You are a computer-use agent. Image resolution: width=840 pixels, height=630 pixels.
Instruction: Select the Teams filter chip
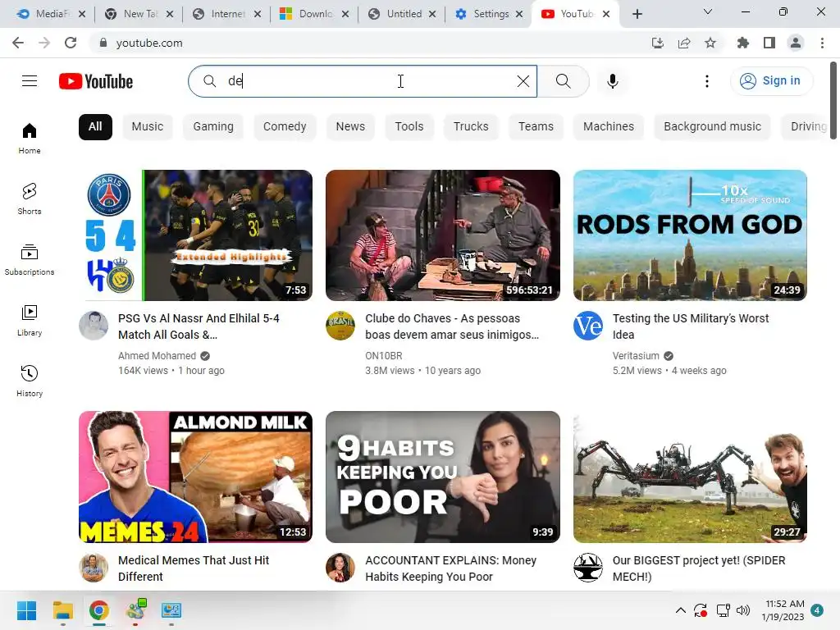point(536,127)
